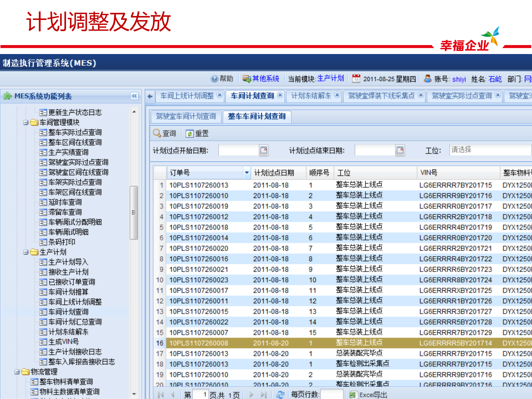Click the 帮助 help icon
The width and height of the screenshot is (532, 399).
pos(215,78)
